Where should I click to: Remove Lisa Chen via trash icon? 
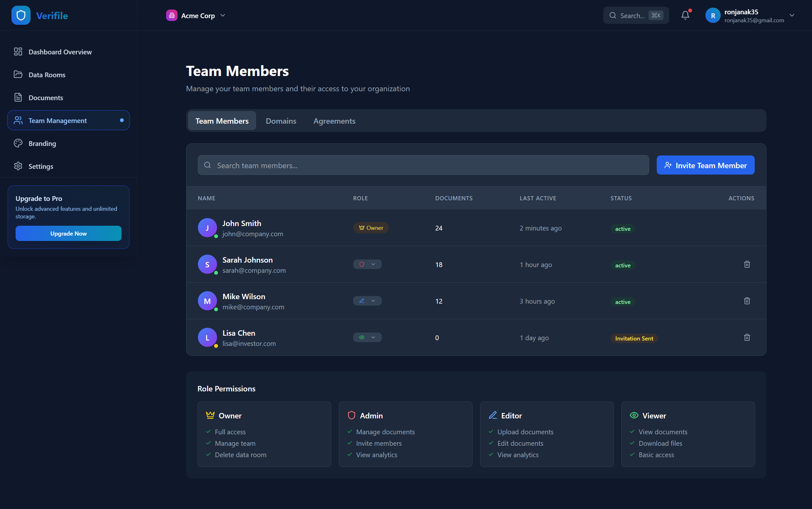(747, 337)
